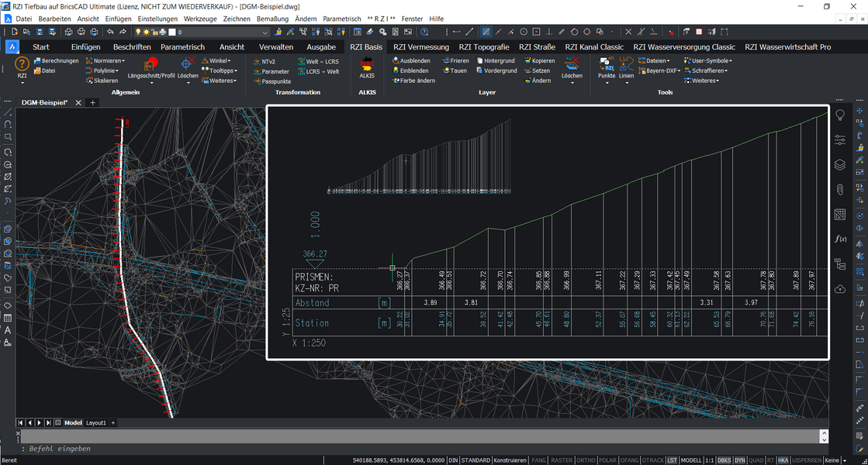This screenshot has height=465, width=868.
Task: Close the DGM-Beispiel drawing tab
Action: coord(78,102)
